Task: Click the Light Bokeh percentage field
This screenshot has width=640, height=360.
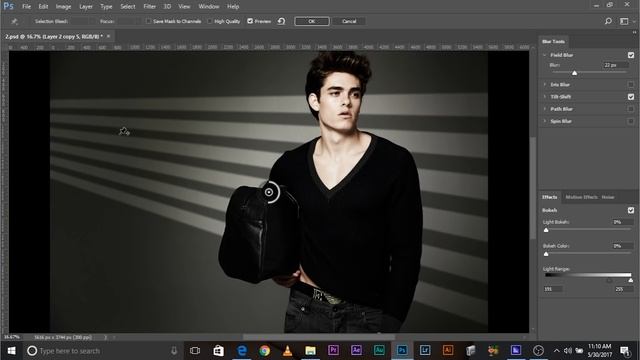Action: pos(622,222)
